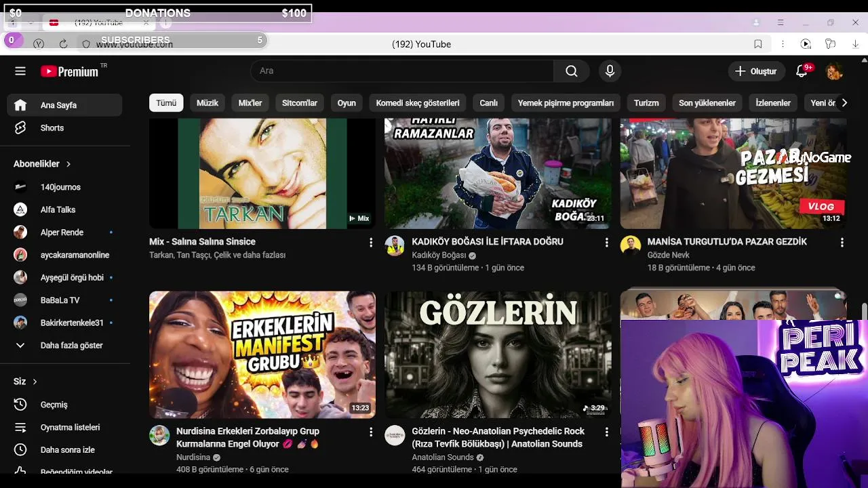
Task: Play the Pazar Gezmesi vlog thumbnail
Action: [x=733, y=174]
